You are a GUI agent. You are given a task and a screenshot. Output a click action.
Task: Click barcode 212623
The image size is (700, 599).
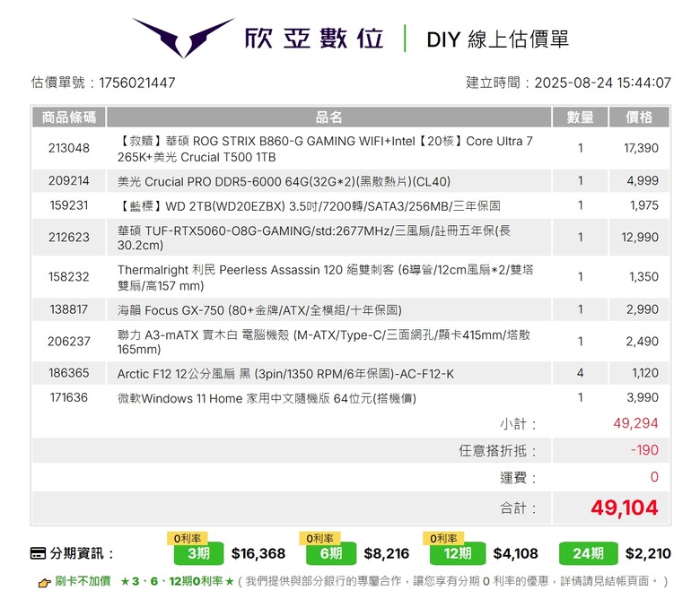(x=69, y=237)
